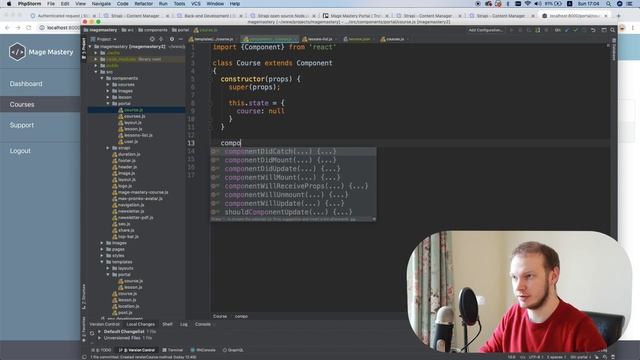Expand the pages folder
Viewport: 640px width, 360px height.
[102, 249]
